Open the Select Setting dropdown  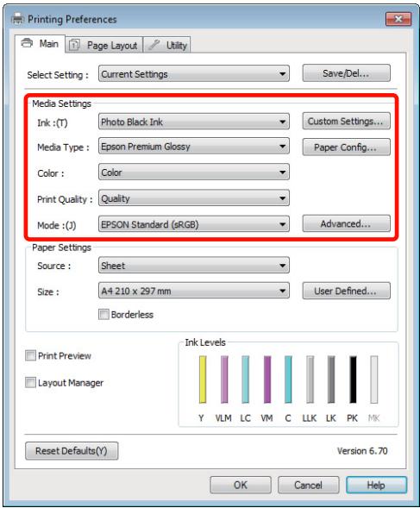(x=194, y=73)
